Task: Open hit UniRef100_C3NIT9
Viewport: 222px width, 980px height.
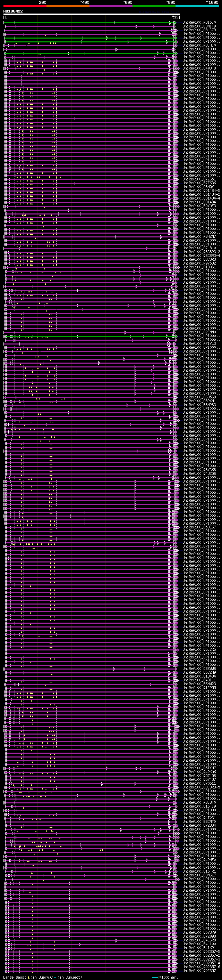Action: coord(199,26)
